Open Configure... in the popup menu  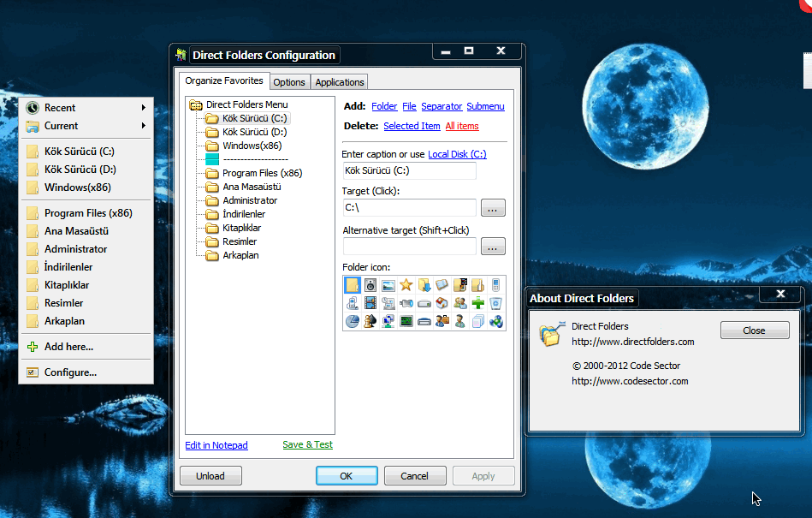point(86,372)
